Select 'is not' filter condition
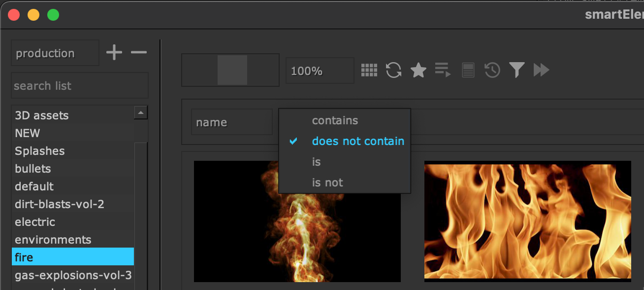Viewport: 644px width, 290px height. 327,182
